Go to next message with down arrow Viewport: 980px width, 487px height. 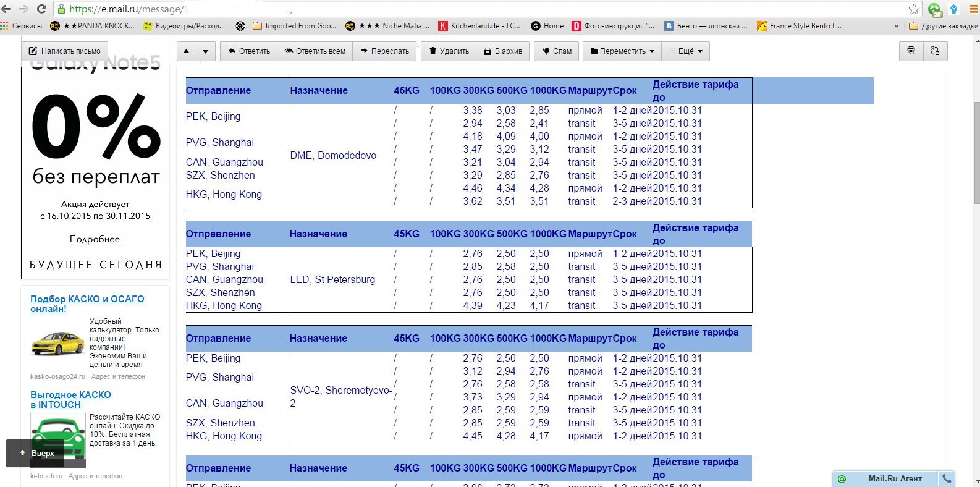(206, 51)
